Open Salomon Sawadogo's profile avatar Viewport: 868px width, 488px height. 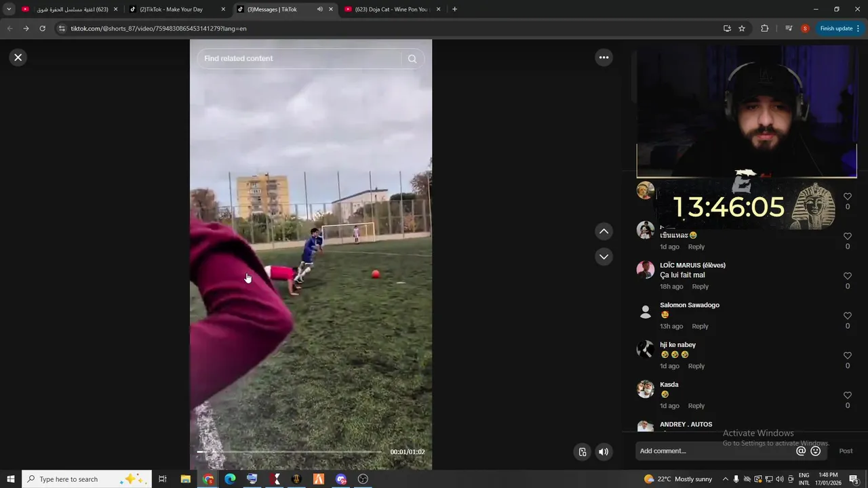tap(646, 310)
